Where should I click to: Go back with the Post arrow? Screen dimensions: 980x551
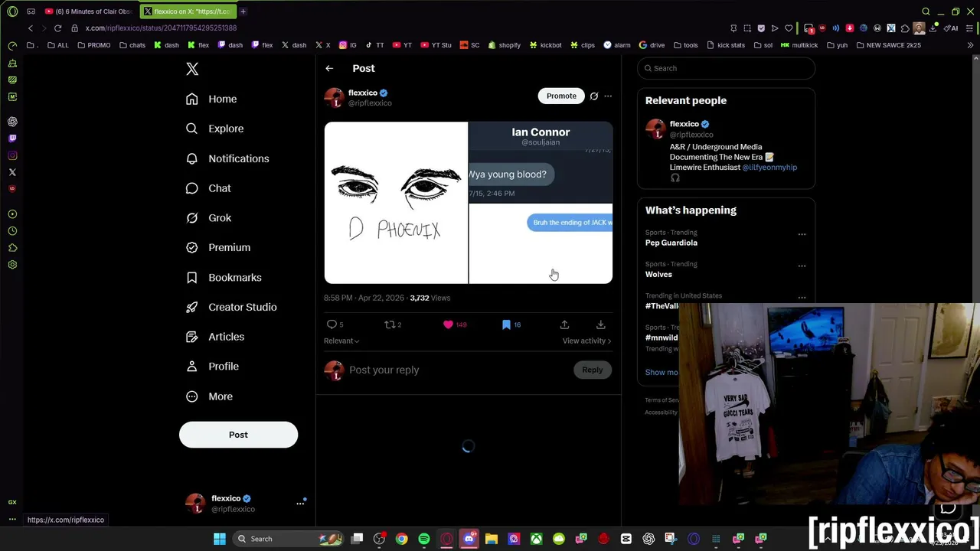(x=329, y=68)
